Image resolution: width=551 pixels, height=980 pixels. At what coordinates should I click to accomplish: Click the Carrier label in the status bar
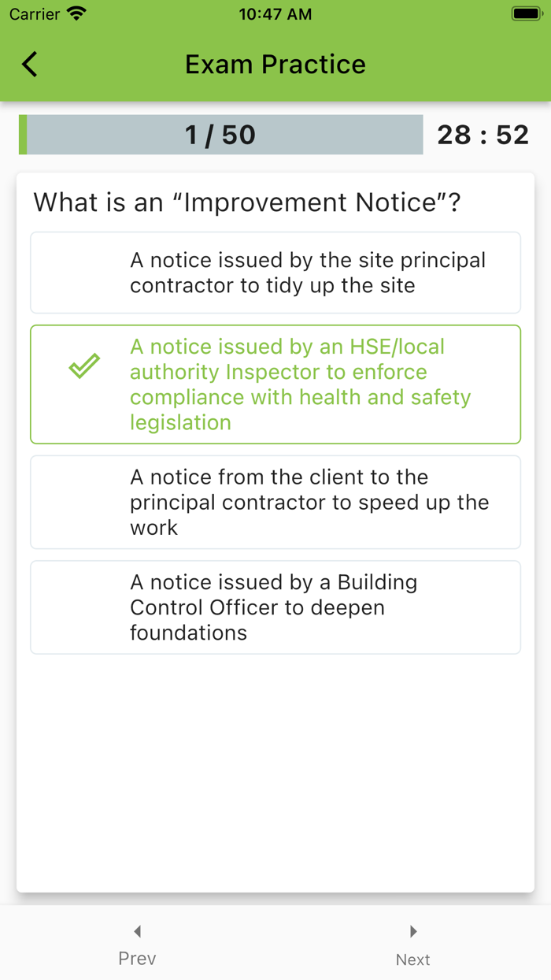pos(35,14)
